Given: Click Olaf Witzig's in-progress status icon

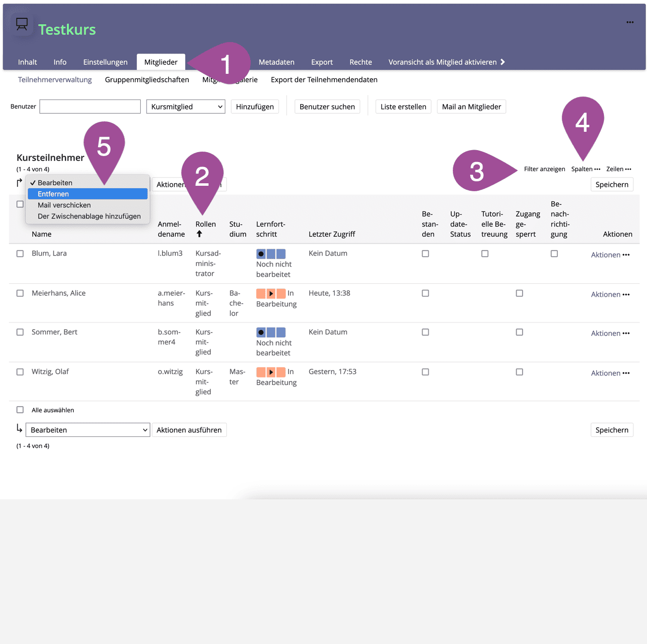Looking at the screenshot, I should click(x=270, y=372).
